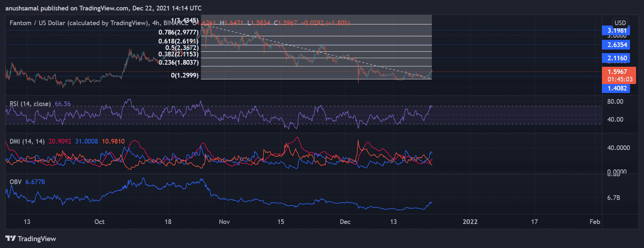Click the Nov marker on time axis
This screenshot has height=248, width=644.
point(224,222)
